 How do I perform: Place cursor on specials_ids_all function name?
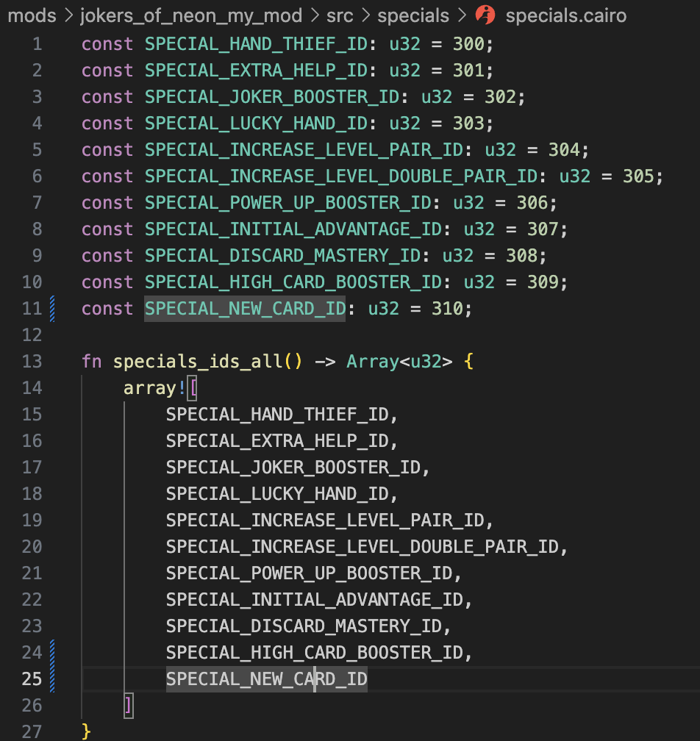pos(197,362)
